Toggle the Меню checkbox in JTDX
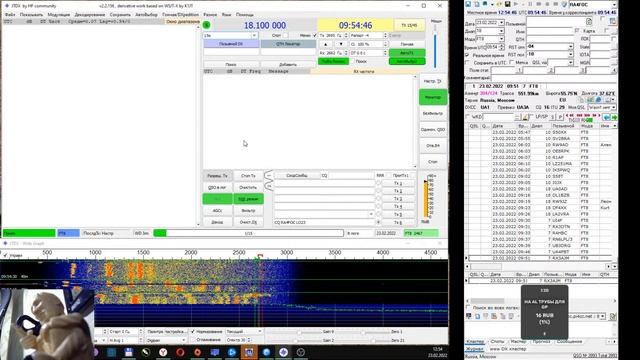This screenshot has width=640, height=360. pos(314,36)
